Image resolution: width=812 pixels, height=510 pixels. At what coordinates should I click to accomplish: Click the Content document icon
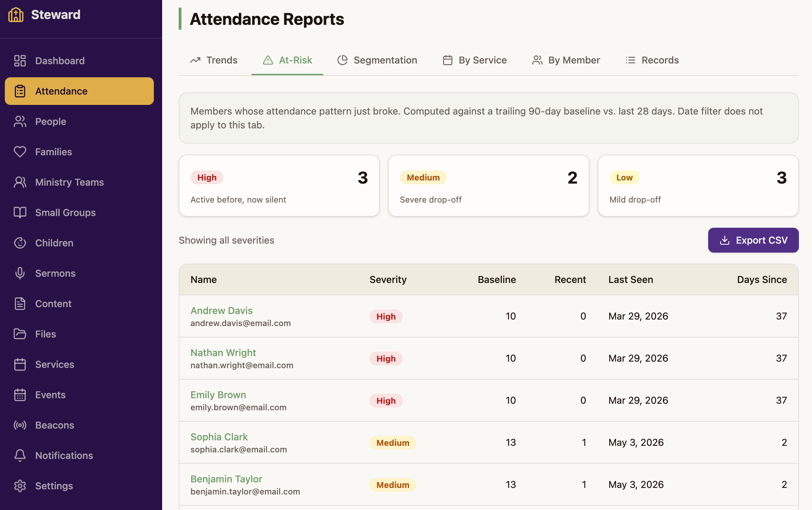pos(20,304)
